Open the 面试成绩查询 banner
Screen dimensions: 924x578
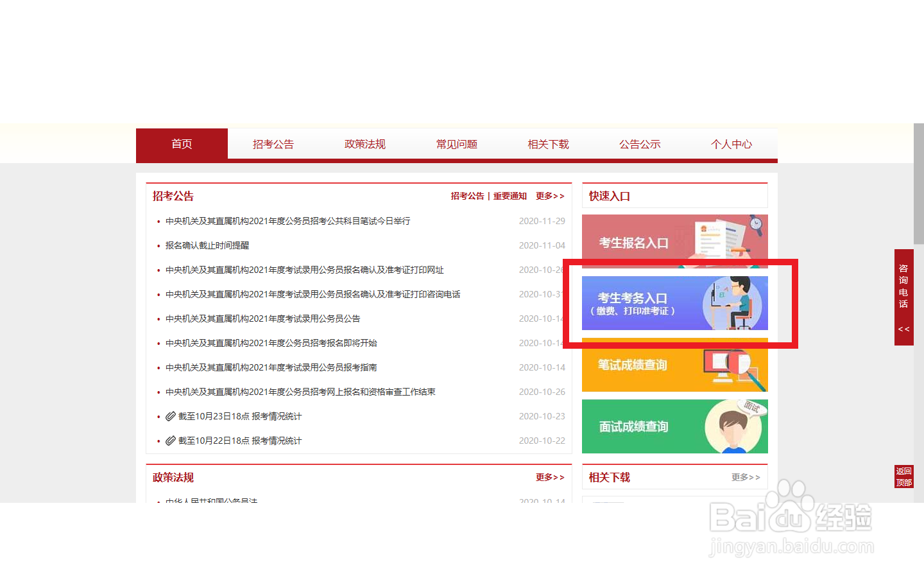pos(675,426)
